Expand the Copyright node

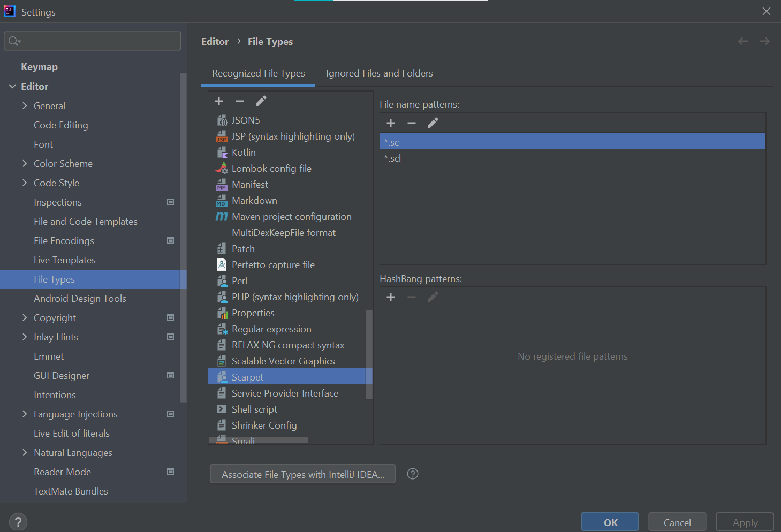point(25,317)
